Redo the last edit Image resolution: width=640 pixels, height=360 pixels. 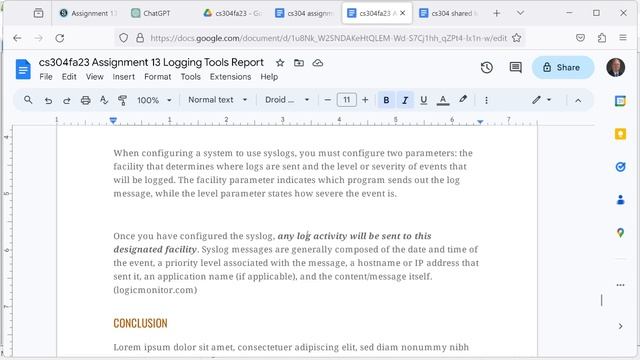67,100
